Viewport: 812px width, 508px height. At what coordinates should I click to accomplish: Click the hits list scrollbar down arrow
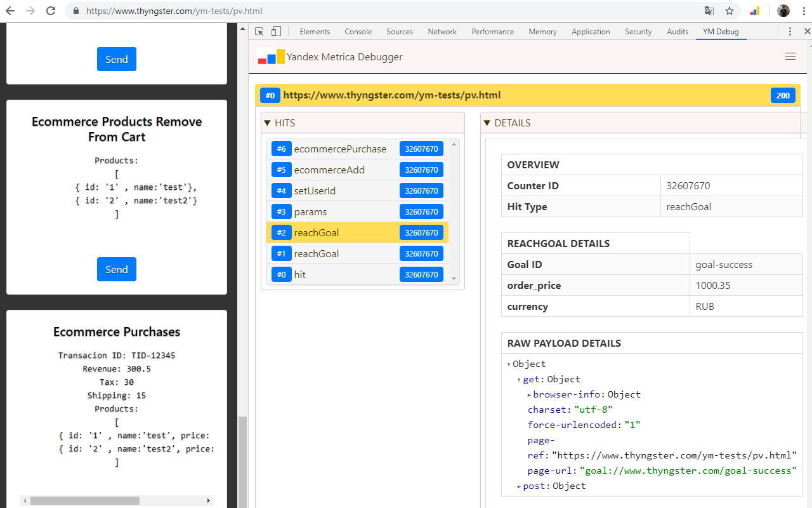point(454,279)
